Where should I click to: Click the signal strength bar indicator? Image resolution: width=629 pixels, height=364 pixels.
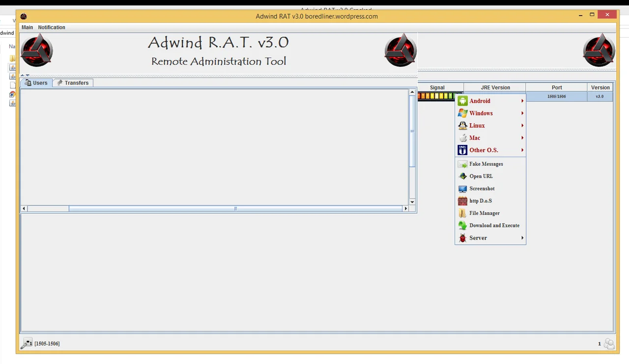coord(435,96)
